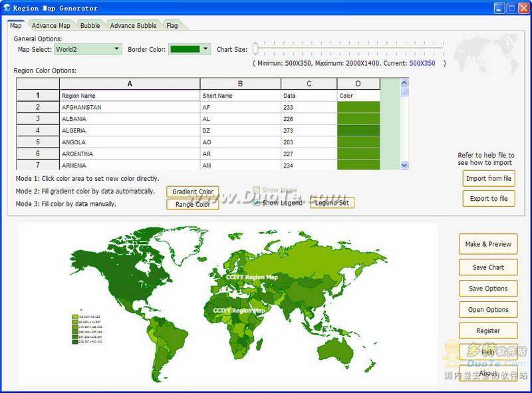Toggle the Show Legend checkbox
Image resolution: width=532 pixels, height=393 pixels.
(257, 203)
